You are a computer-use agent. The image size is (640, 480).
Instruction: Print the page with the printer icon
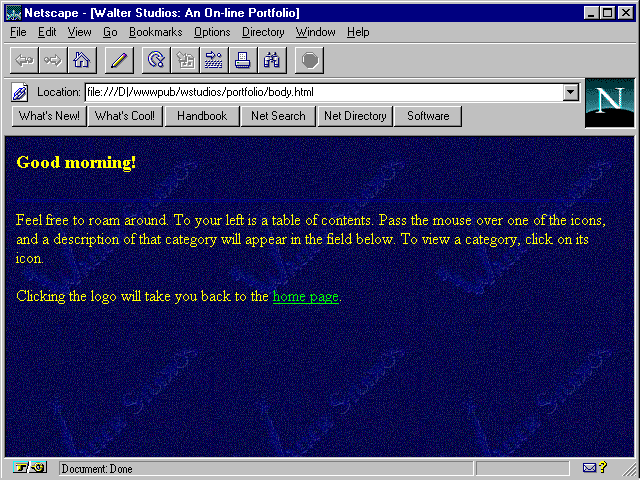(x=243, y=60)
